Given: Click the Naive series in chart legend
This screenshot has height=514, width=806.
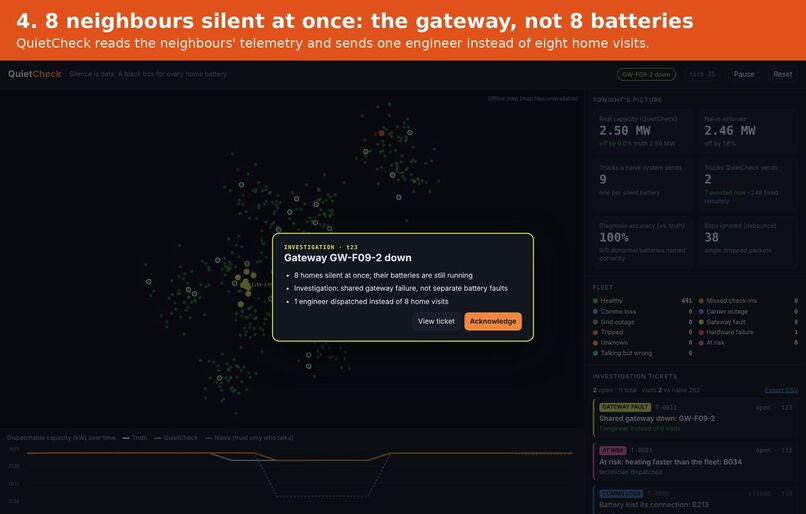Looking at the screenshot, I should (249, 438).
